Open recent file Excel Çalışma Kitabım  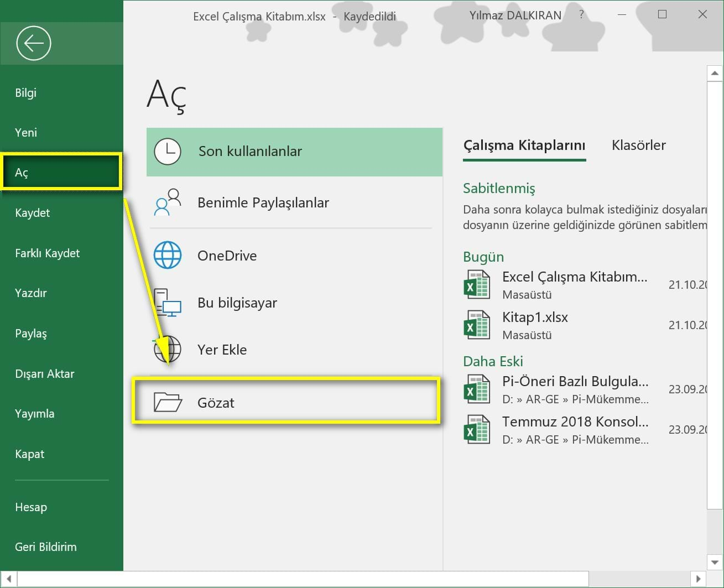point(585,284)
